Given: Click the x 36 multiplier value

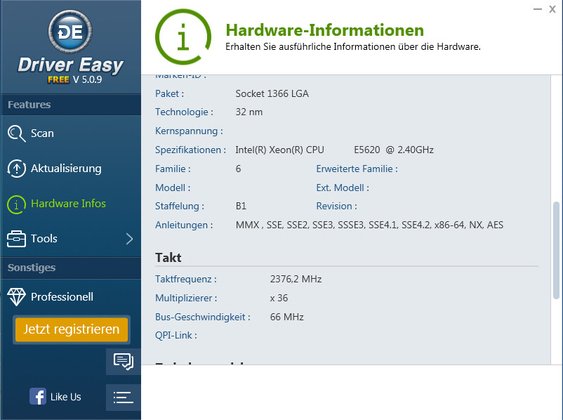Looking at the screenshot, I should pyautogui.click(x=279, y=298).
